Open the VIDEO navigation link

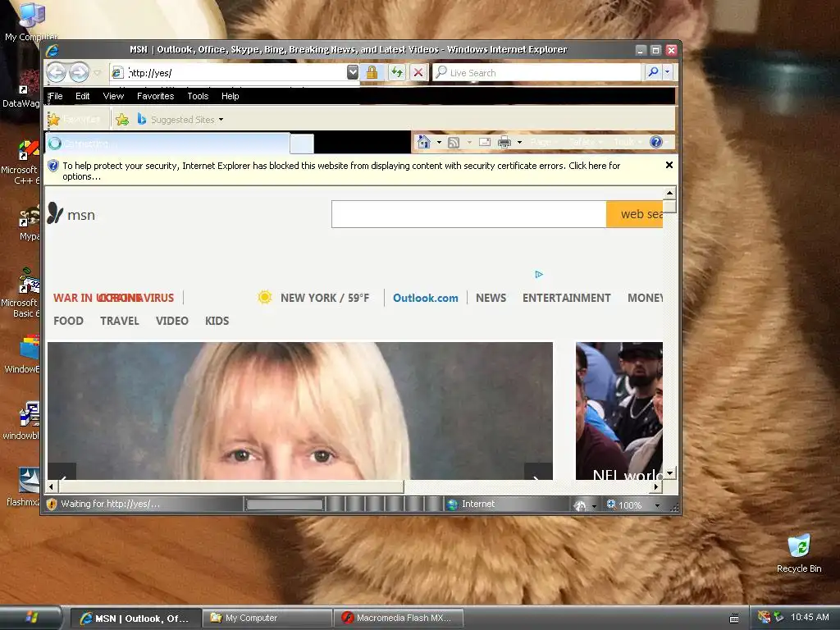pos(172,321)
